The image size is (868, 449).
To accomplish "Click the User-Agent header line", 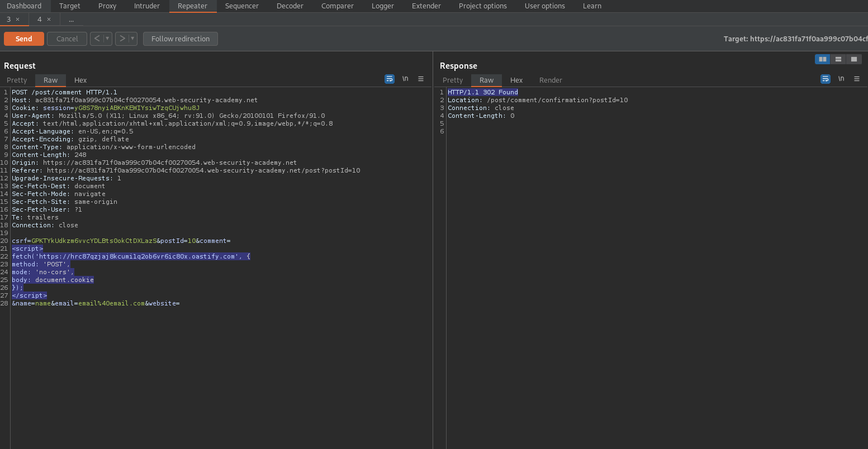I will pos(168,116).
